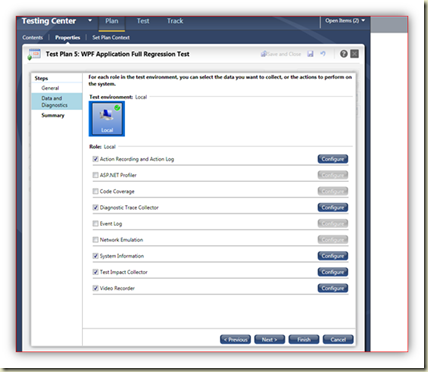This screenshot has width=428, height=372.
Task: Enable the ASP.NET Profiler checkbox
Action: 96,175
